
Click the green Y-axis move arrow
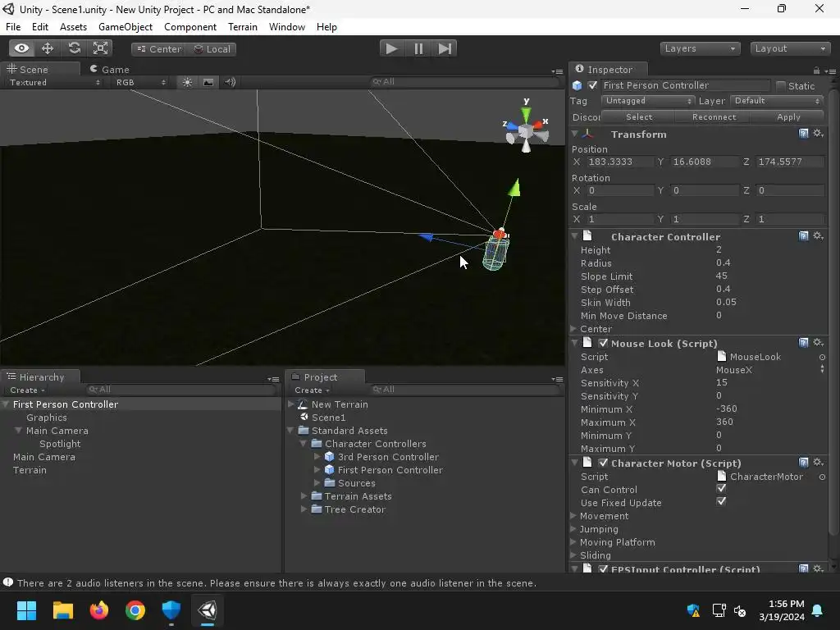[x=514, y=188]
